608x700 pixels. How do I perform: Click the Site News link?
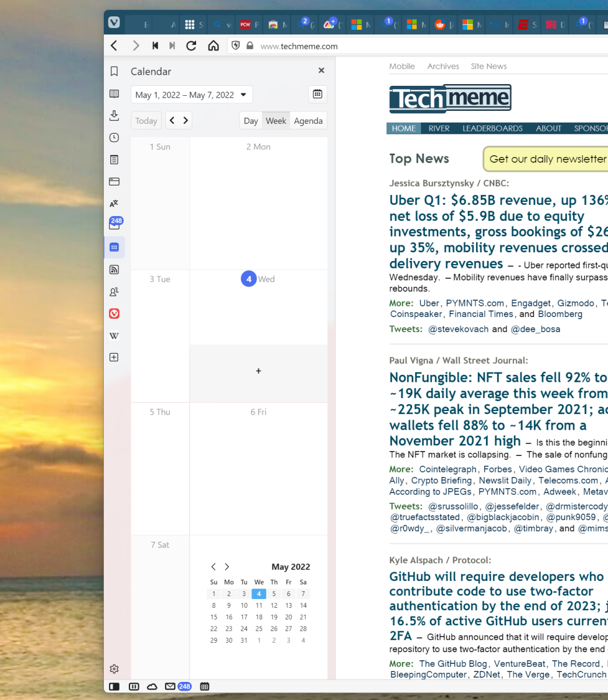tap(488, 66)
